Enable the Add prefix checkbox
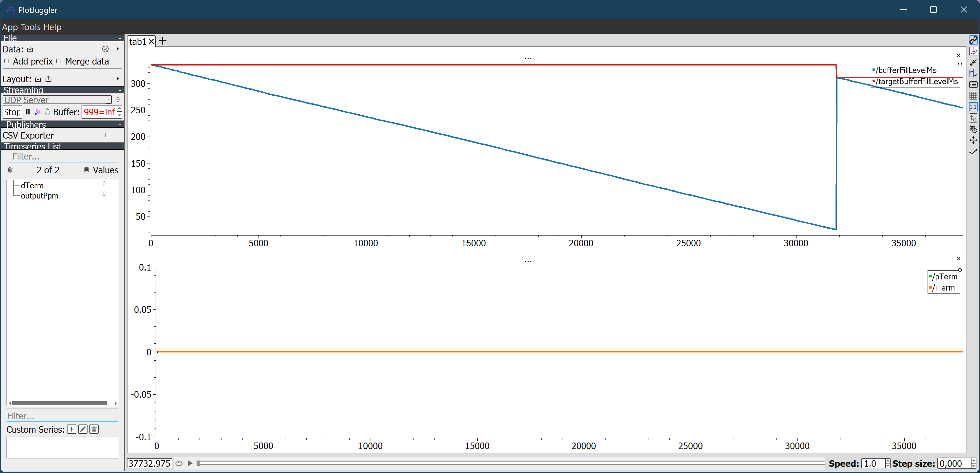980x473 pixels. tap(7, 61)
